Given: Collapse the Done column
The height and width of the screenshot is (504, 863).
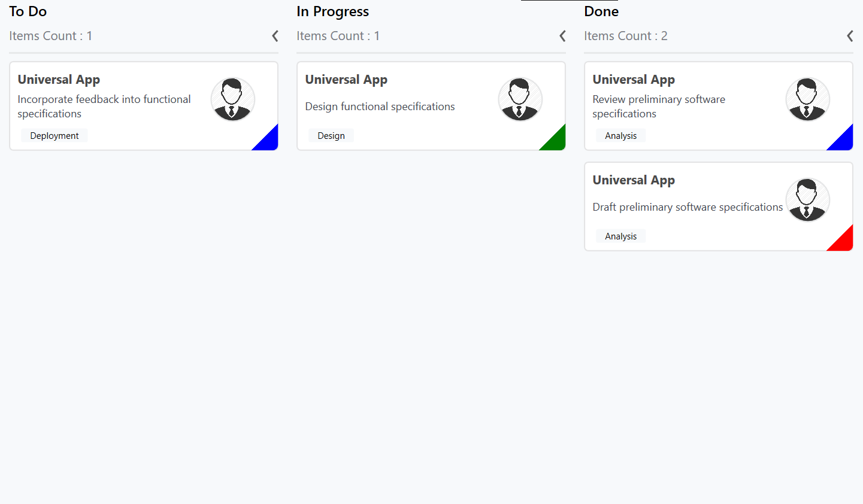Looking at the screenshot, I should (x=850, y=36).
